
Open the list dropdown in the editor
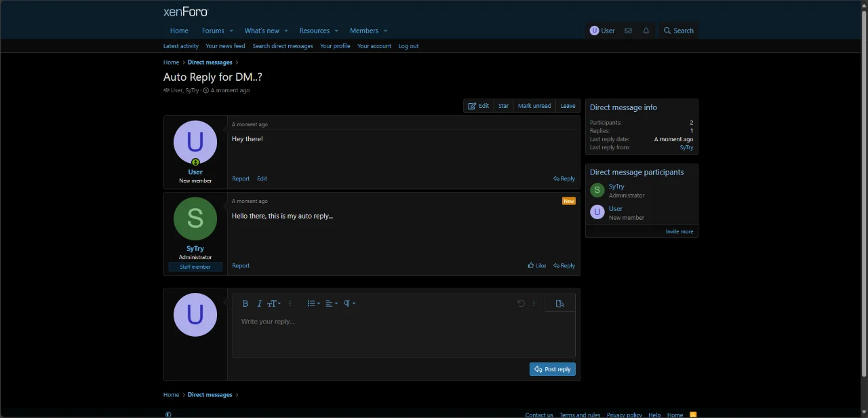point(313,303)
